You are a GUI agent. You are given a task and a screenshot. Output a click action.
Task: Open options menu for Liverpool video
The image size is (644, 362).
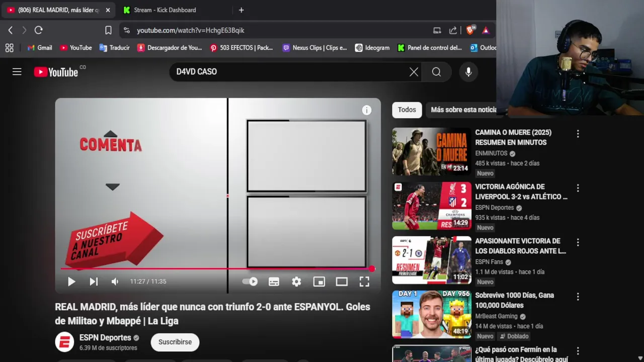click(578, 188)
